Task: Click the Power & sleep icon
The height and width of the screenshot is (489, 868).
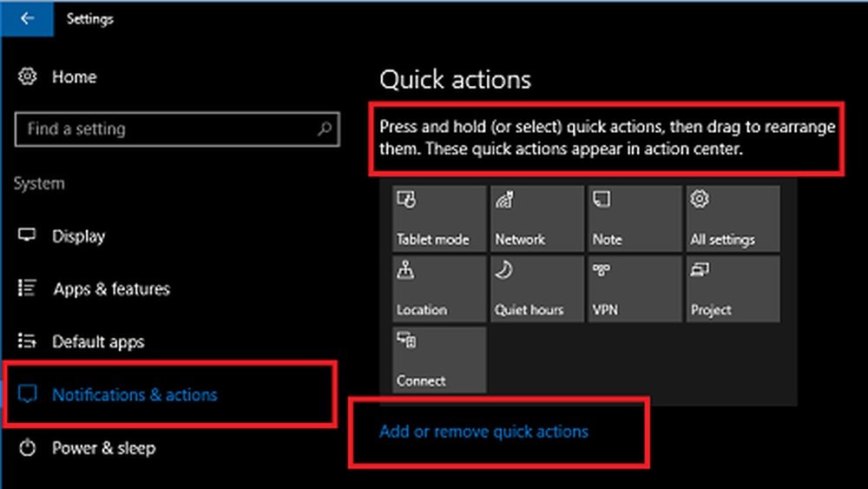Action: [x=27, y=447]
